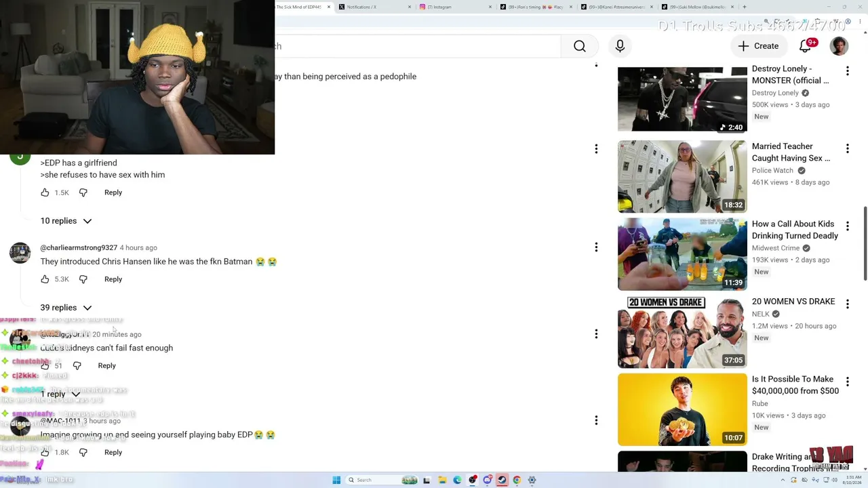Close the Notifications / X tab
868x488 pixels.
410,7
